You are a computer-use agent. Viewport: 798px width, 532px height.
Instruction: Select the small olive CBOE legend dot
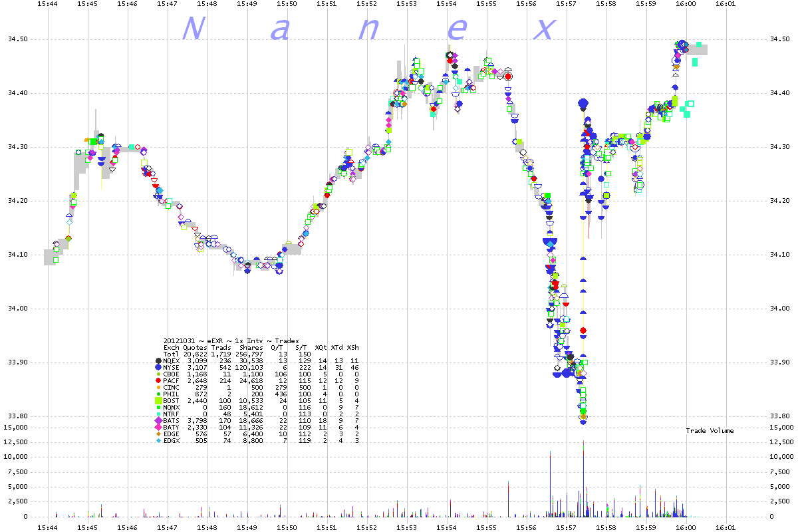pyautogui.click(x=158, y=374)
